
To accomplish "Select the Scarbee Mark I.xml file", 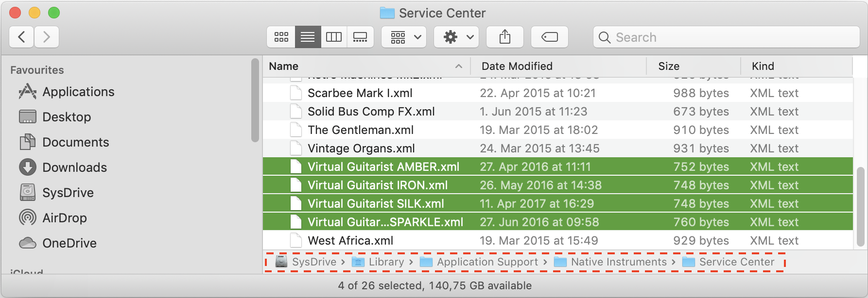I will [557, 93].
